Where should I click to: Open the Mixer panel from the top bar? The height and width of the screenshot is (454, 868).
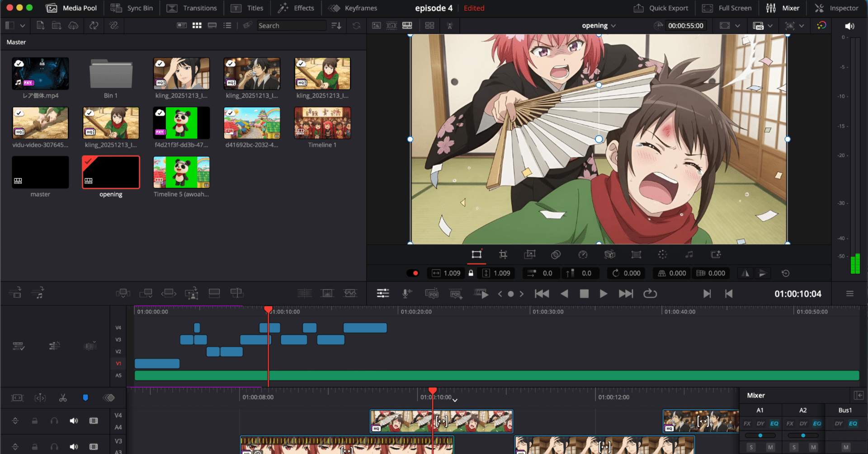pos(783,8)
